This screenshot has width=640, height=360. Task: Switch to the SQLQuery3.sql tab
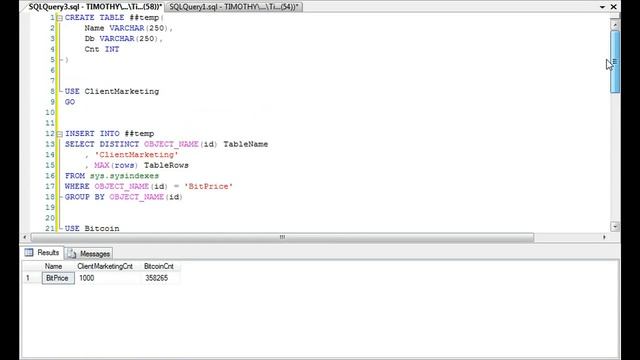[95, 7]
